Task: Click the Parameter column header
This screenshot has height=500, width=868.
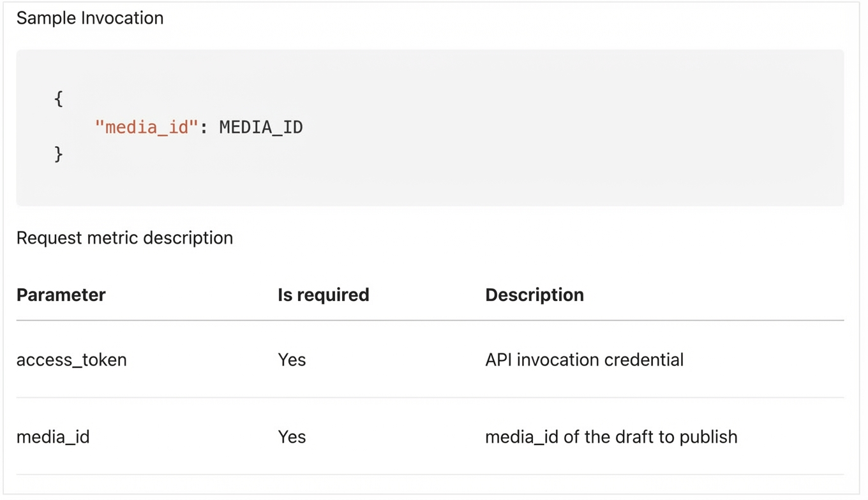Action: pyautogui.click(x=61, y=295)
